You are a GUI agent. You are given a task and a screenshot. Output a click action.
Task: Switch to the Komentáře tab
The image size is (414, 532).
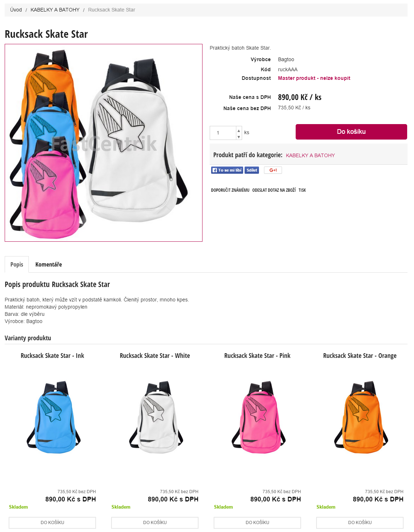(49, 264)
